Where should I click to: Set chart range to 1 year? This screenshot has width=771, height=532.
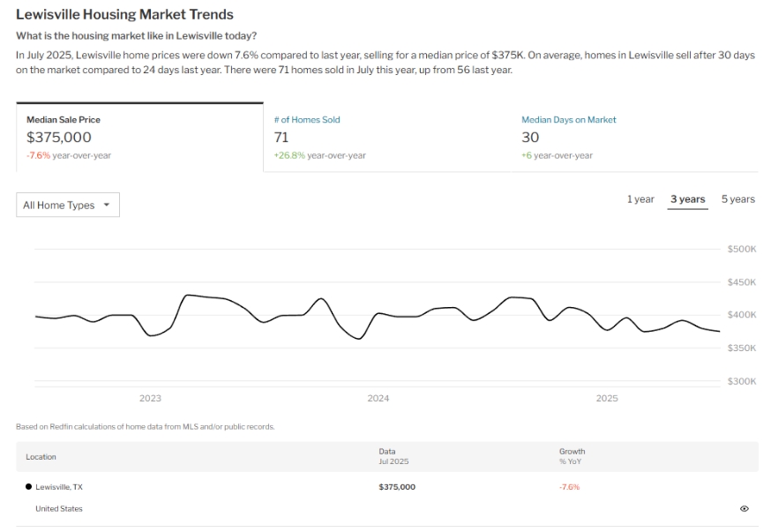(640, 199)
